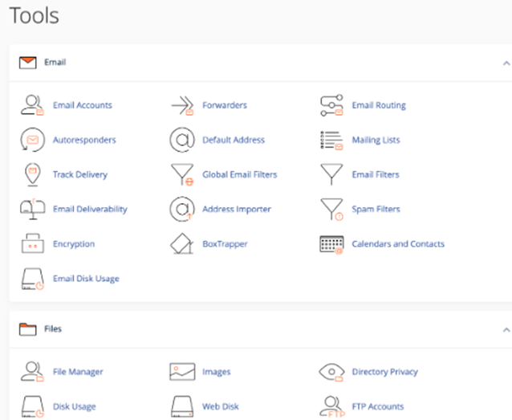
Task: Open the File Manager link
Action: 78,372
